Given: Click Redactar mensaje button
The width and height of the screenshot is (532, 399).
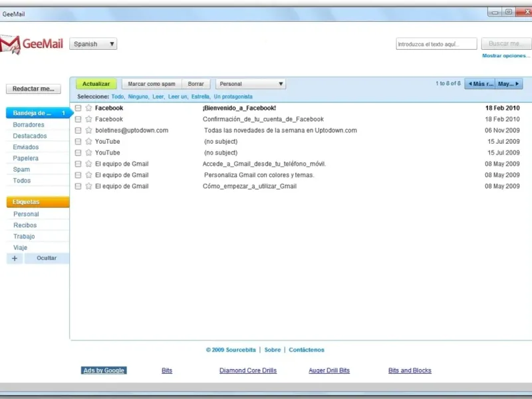Looking at the screenshot, I should tap(34, 89).
